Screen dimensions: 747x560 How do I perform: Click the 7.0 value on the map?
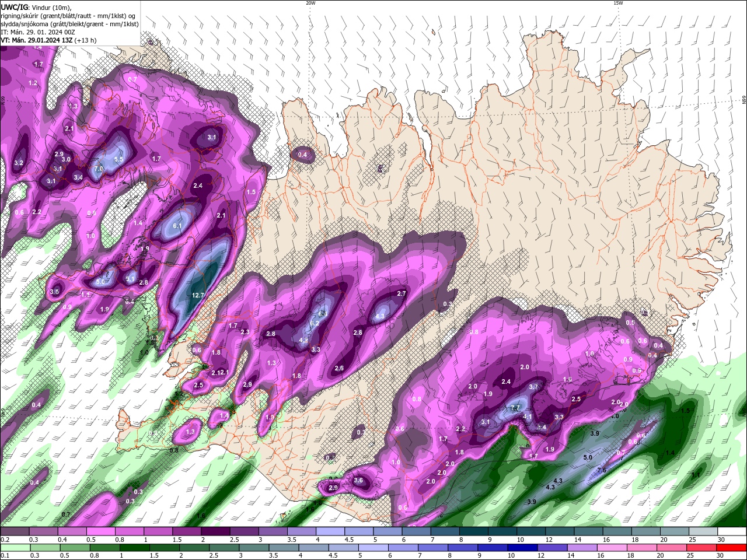[99, 169]
